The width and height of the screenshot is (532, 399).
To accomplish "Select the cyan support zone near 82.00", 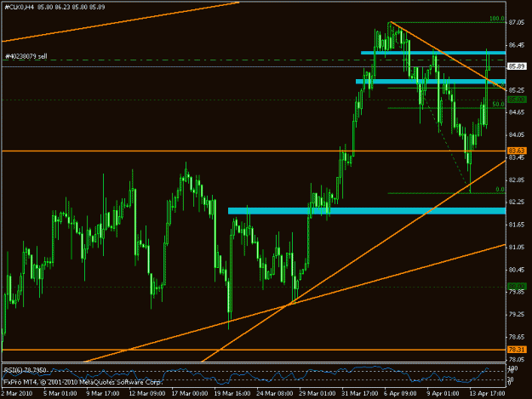I will pyautogui.click(x=367, y=211).
